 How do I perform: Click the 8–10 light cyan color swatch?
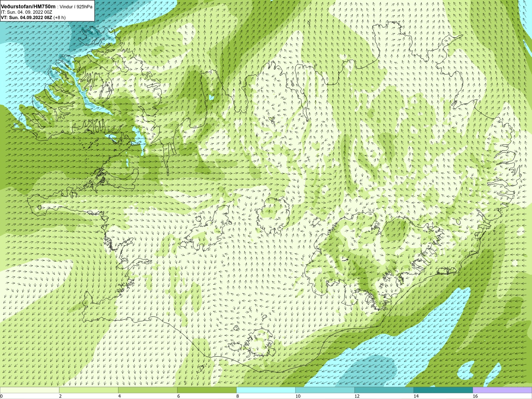pyautogui.click(x=266, y=390)
